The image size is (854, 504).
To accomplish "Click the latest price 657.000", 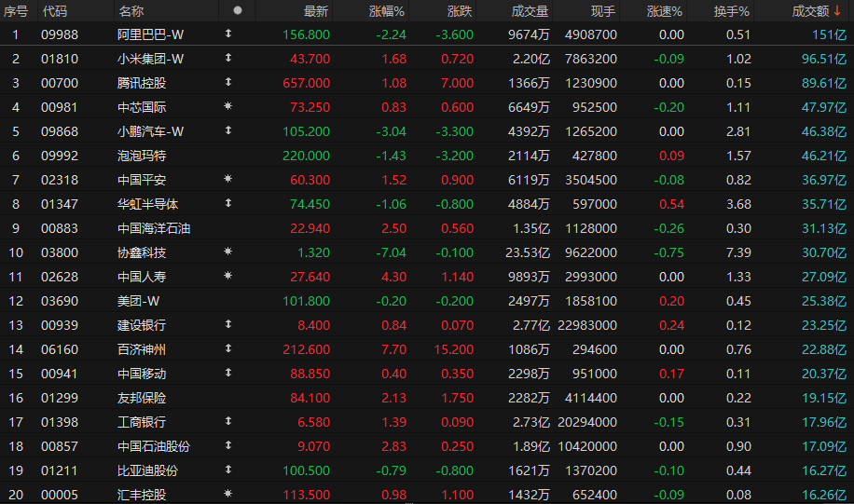I will 307,83.
